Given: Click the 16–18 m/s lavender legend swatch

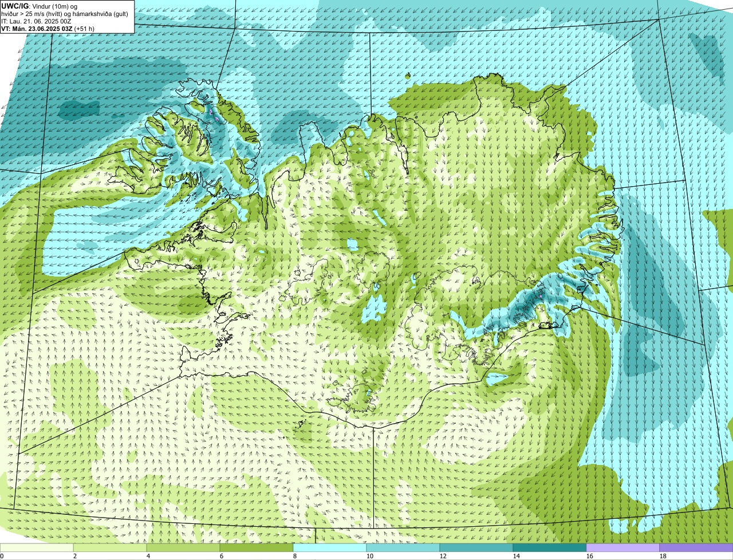Looking at the screenshot, I should 623,548.
